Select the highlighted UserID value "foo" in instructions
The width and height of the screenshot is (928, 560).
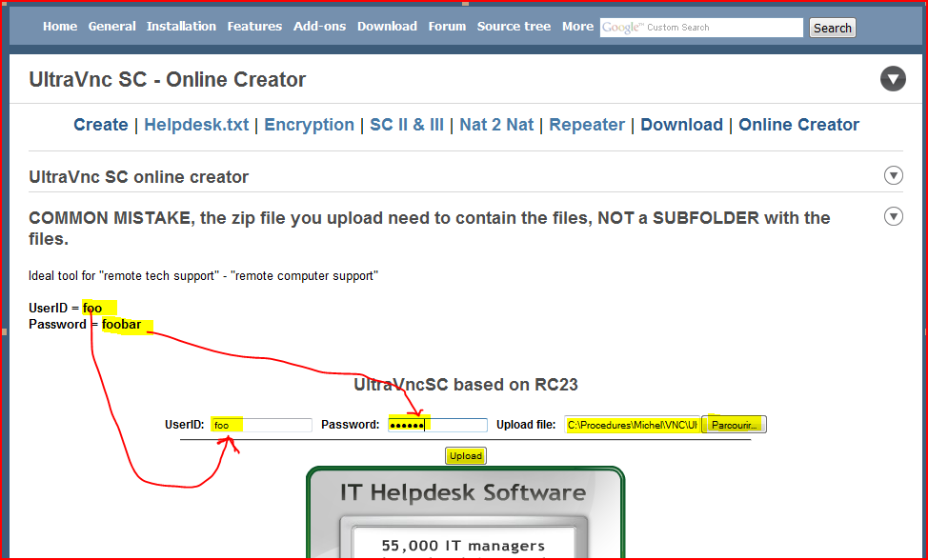pos(92,308)
